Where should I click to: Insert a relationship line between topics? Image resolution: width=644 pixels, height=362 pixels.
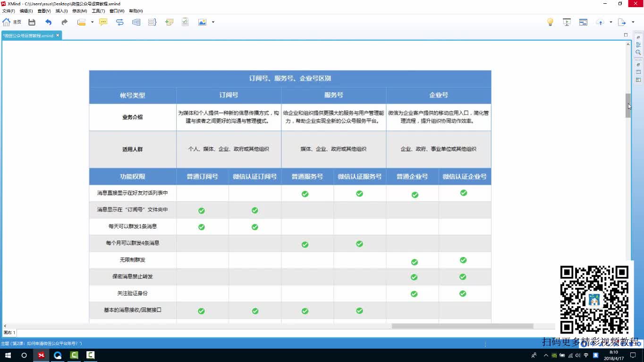click(x=119, y=22)
